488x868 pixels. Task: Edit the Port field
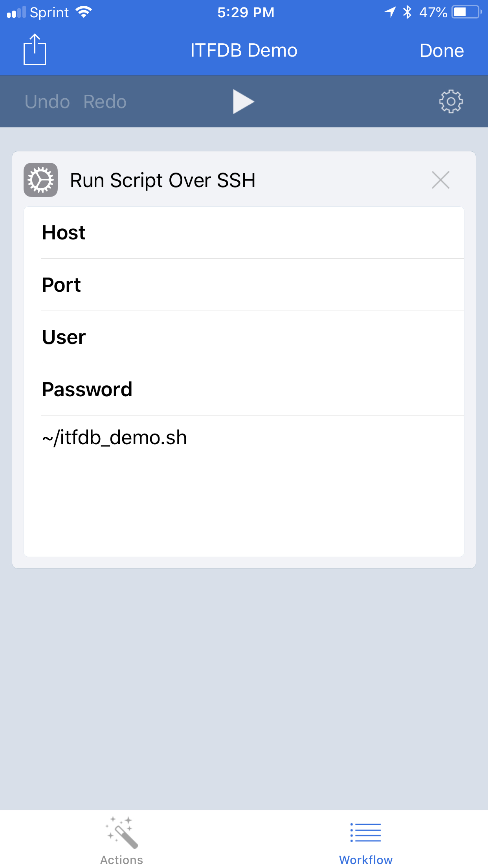[x=171, y=289]
